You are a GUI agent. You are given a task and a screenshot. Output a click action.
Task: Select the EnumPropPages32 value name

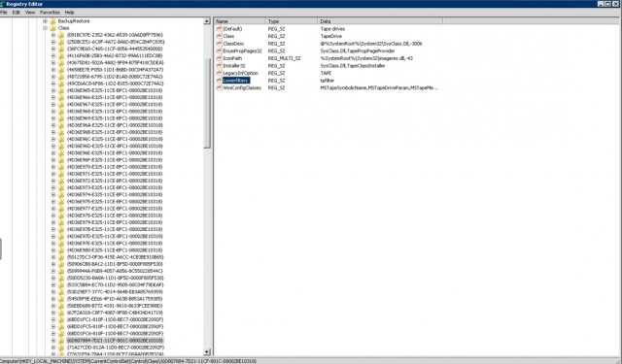pyautogui.click(x=242, y=51)
